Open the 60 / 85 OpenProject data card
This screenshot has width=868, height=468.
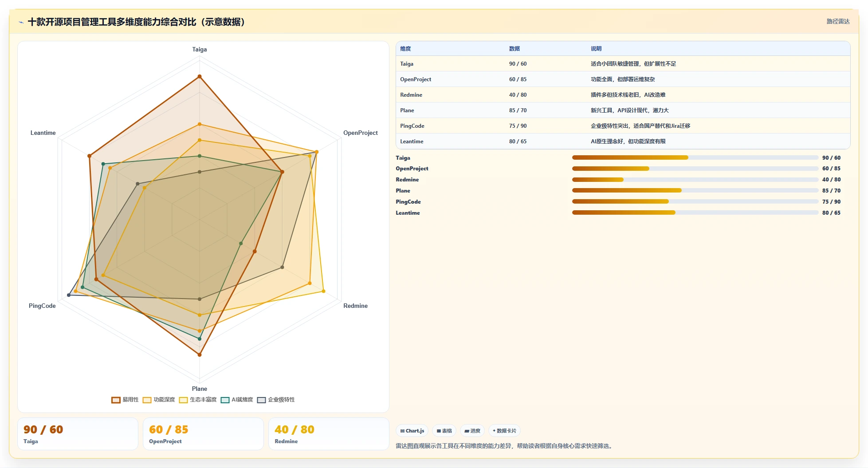[203, 434]
